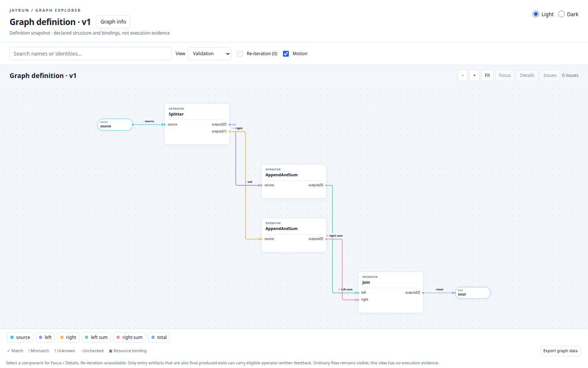Click the Mismatch legend entry
This screenshot has height=368, width=588.
point(39,351)
